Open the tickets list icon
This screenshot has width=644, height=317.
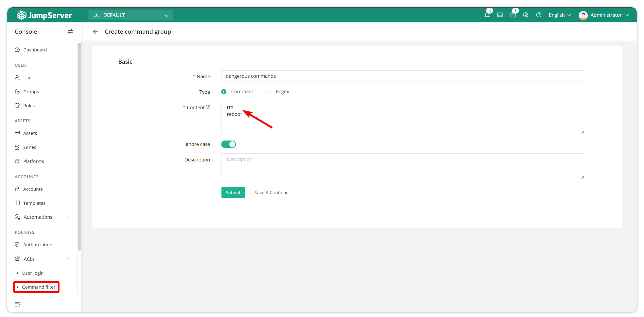(513, 15)
